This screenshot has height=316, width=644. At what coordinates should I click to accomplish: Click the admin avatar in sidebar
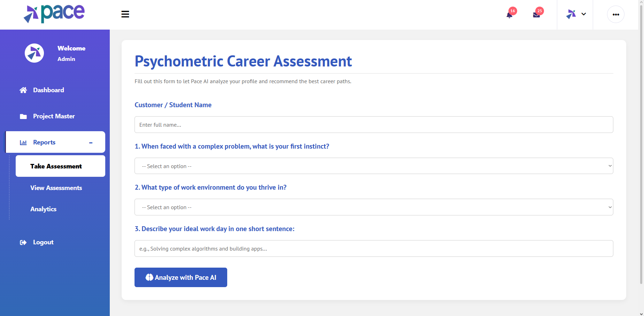coord(34,53)
